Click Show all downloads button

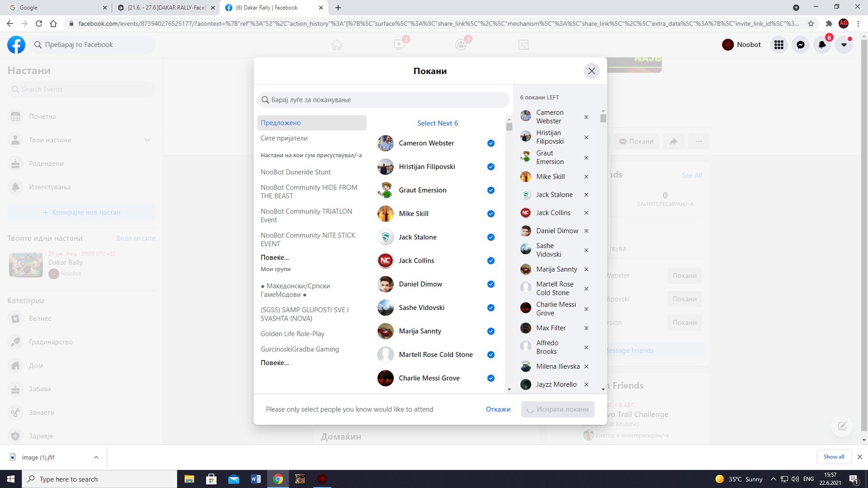tap(834, 457)
